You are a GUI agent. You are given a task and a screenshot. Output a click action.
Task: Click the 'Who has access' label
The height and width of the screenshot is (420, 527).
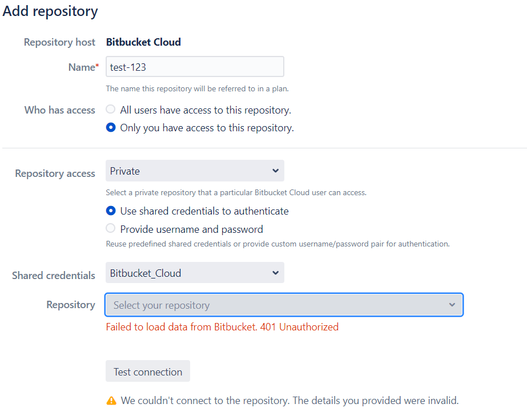pos(60,110)
